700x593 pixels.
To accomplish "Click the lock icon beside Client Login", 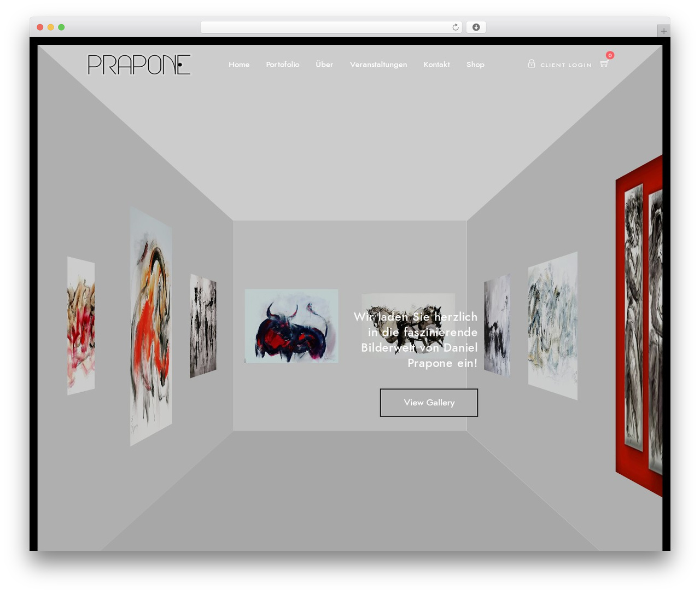I will pos(531,63).
